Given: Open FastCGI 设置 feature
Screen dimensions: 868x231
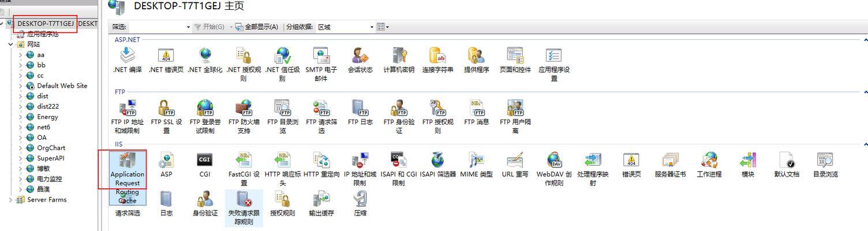Looking at the screenshot, I should click(244, 168).
